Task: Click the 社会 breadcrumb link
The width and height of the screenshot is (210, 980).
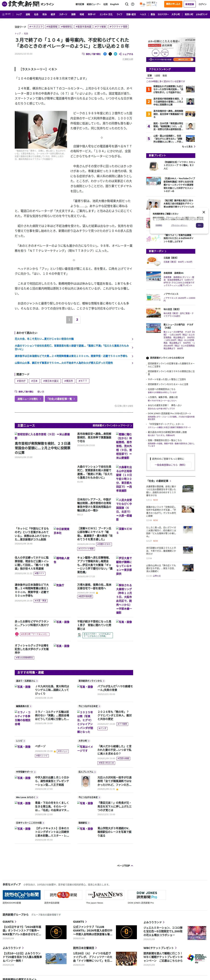Action: (26, 33)
